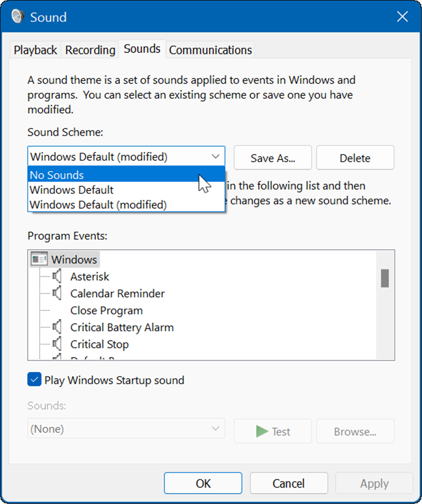Select the Default Beep speaker icon

[57, 358]
